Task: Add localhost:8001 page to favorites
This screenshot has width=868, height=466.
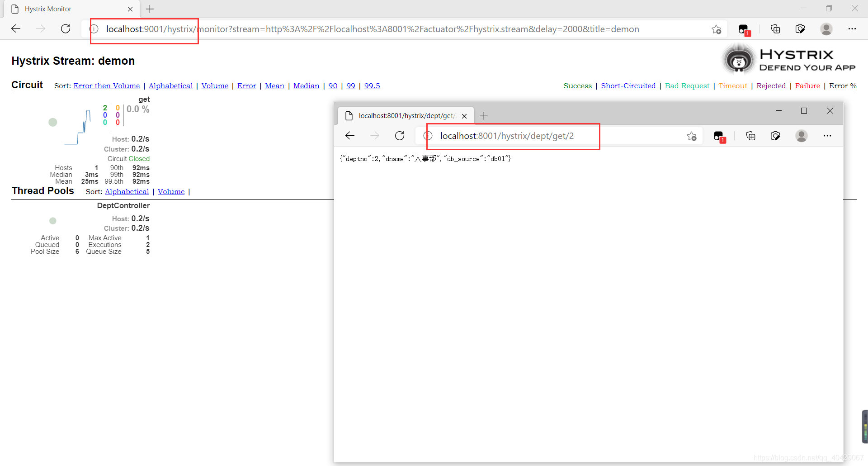Action: click(x=691, y=136)
